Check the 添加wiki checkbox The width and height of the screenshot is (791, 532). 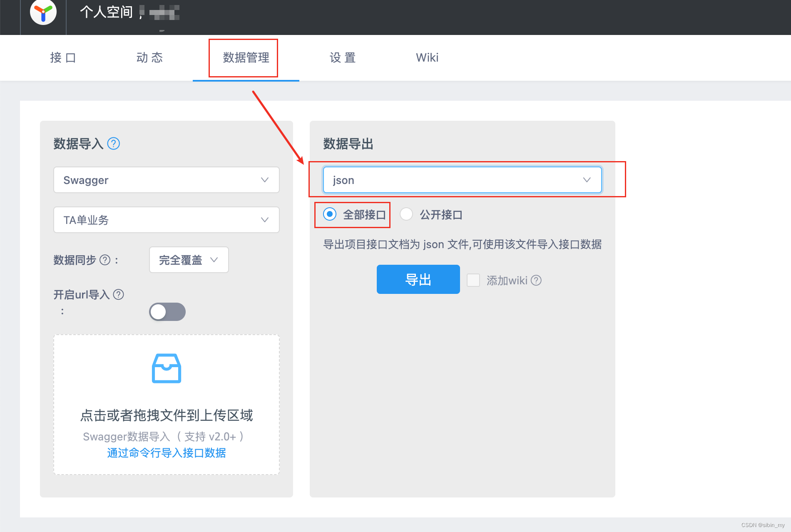[473, 280]
